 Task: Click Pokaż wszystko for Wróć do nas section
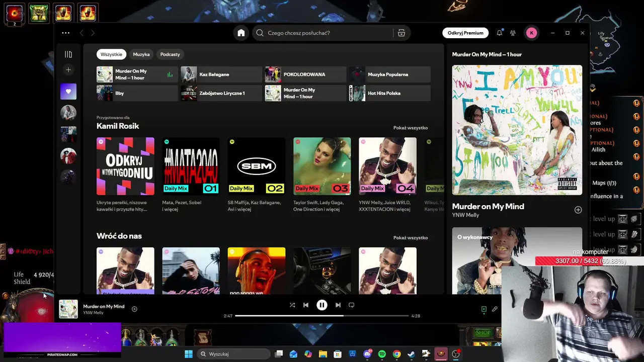pos(411,238)
